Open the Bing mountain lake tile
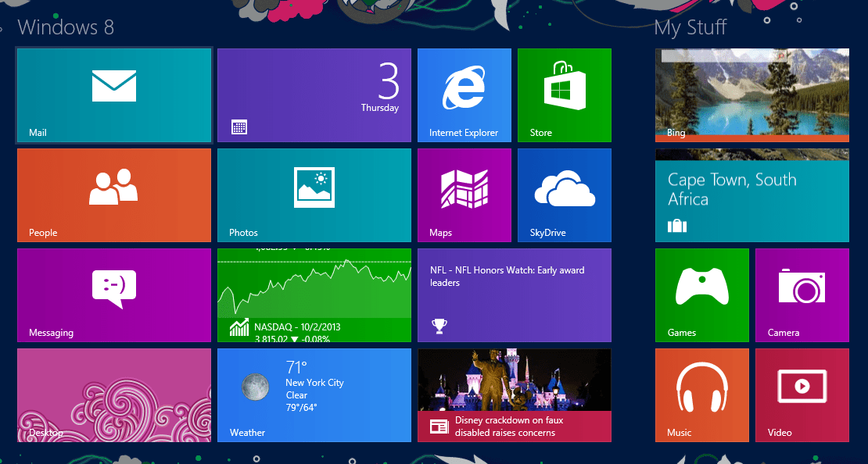This screenshot has width=868, height=464. click(751, 95)
